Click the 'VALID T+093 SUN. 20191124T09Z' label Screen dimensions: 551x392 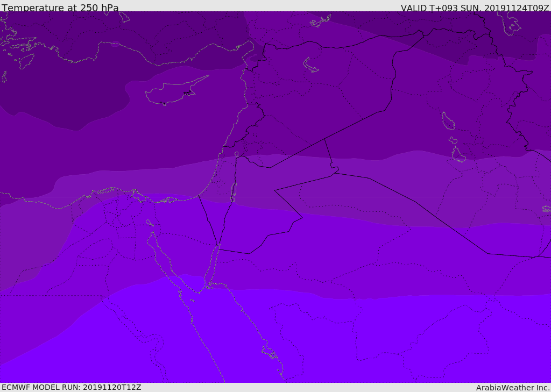[475, 8]
